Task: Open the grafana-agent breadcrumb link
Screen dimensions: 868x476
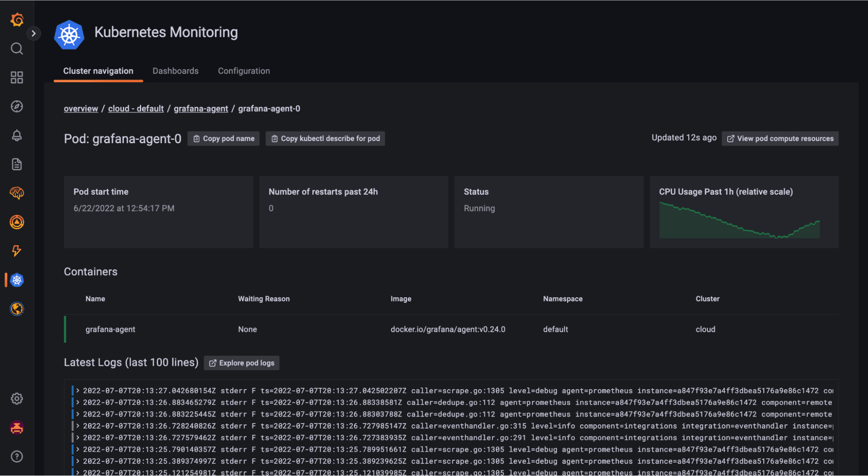Action: click(x=201, y=108)
